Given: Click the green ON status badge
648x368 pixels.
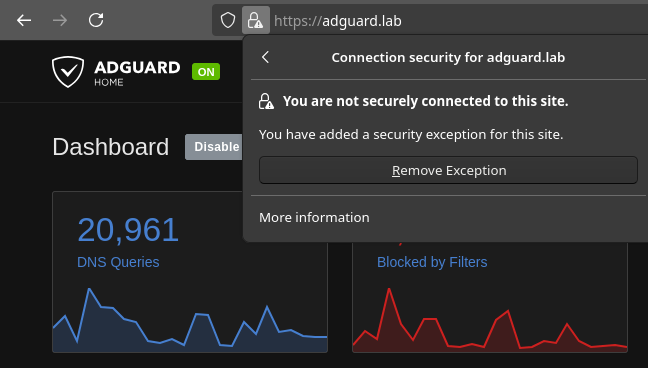Looking at the screenshot, I should click(206, 72).
